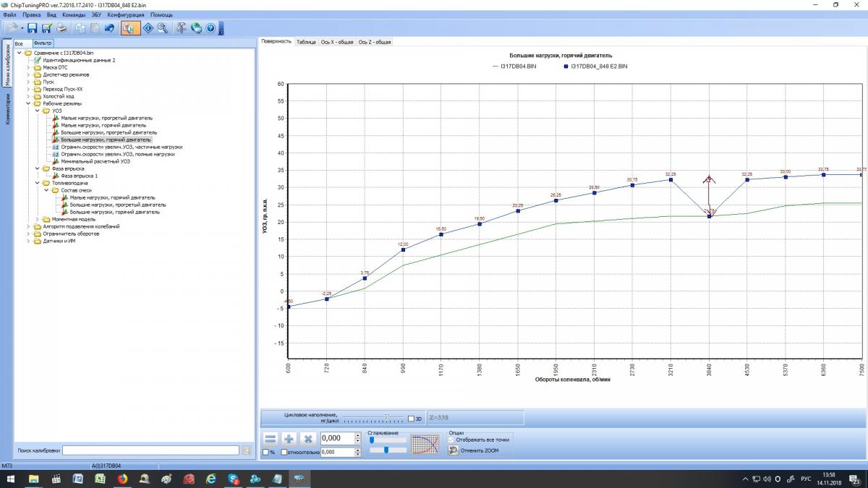Toggle the % checkbox
The height and width of the screenshot is (488, 868).
pos(265,452)
